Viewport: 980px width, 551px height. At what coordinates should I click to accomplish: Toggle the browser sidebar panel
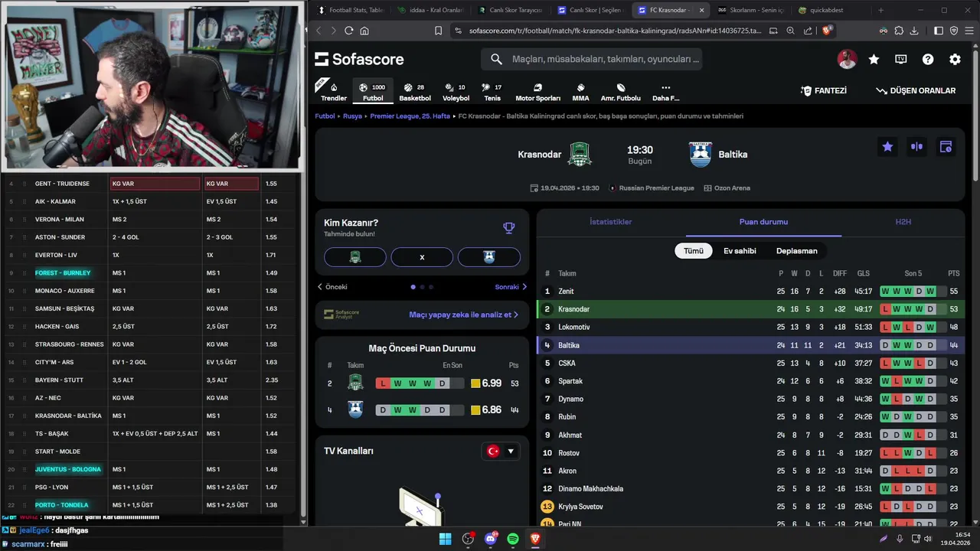(939, 31)
